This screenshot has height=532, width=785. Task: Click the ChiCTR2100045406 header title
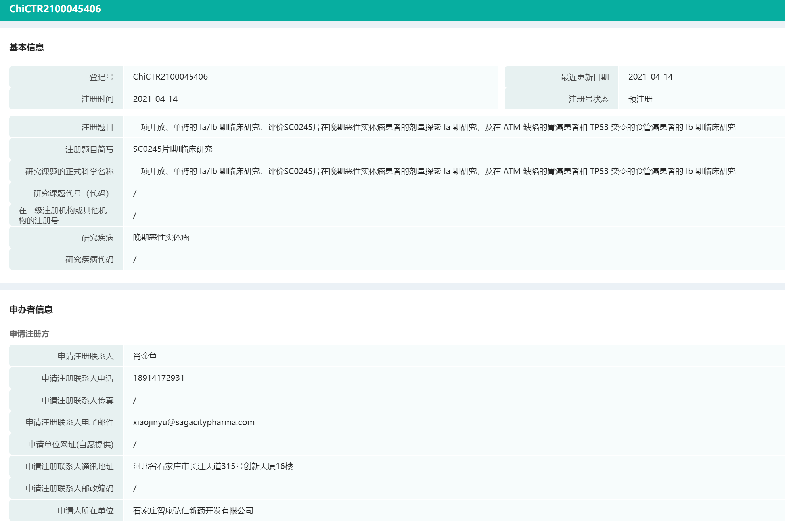click(55, 9)
